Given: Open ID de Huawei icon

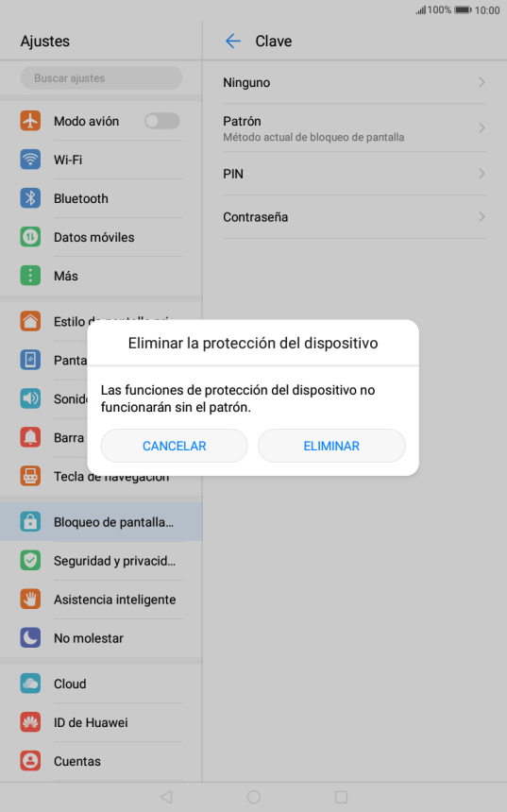Looking at the screenshot, I should pos(30,722).
